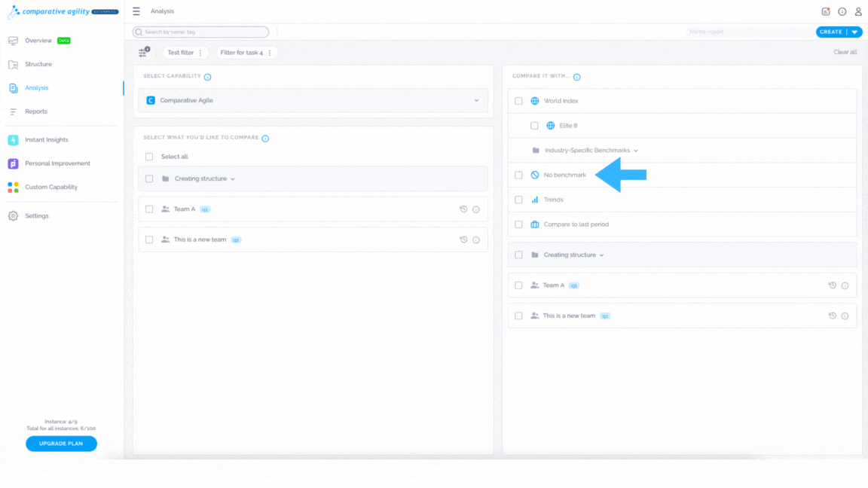Click the Clear all link
This screenshot has width=868, height=488.
[x=845, y=52]
